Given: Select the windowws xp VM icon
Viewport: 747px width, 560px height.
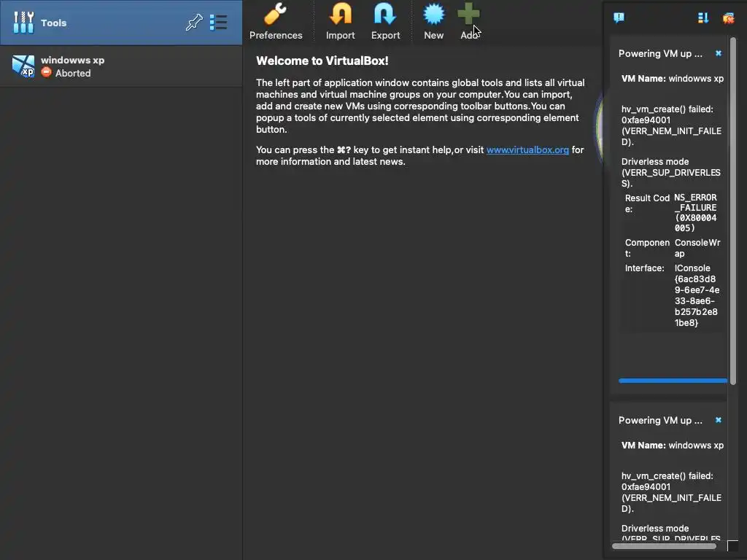Looking at the screenshot, I should tap(23, 66).
